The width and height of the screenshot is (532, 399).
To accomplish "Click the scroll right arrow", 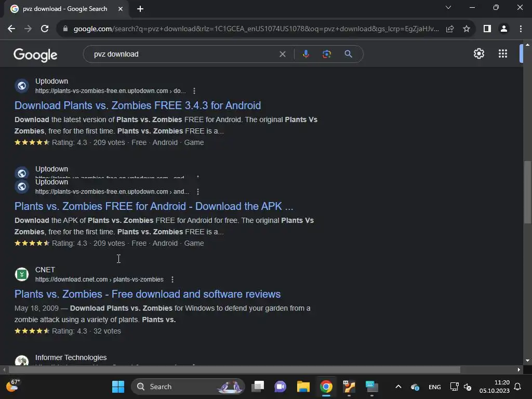I will tap(519, 369).
